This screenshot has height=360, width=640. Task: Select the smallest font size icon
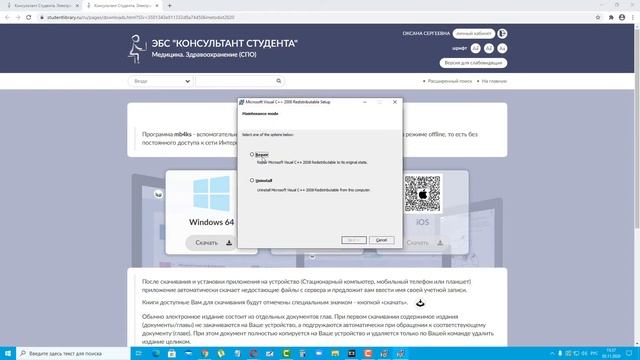point(476,48)
